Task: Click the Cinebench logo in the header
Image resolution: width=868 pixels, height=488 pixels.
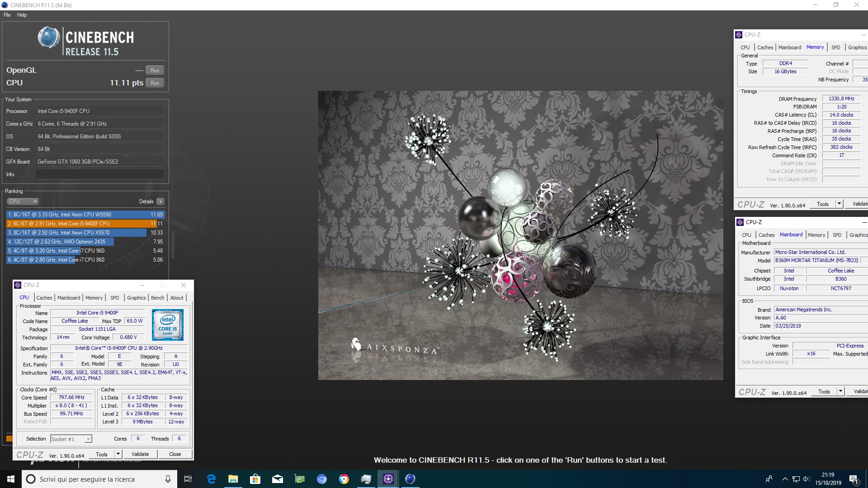Action: click(86, 41)
